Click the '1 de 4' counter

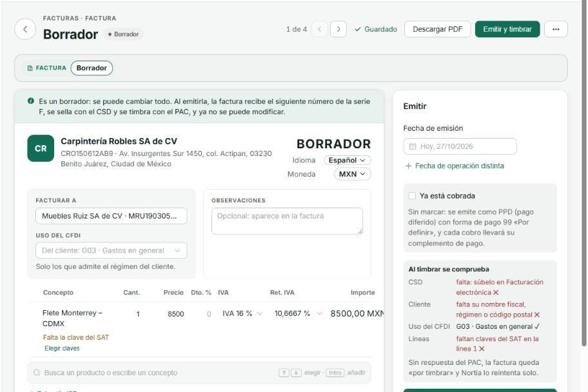[x=296, y=29]
